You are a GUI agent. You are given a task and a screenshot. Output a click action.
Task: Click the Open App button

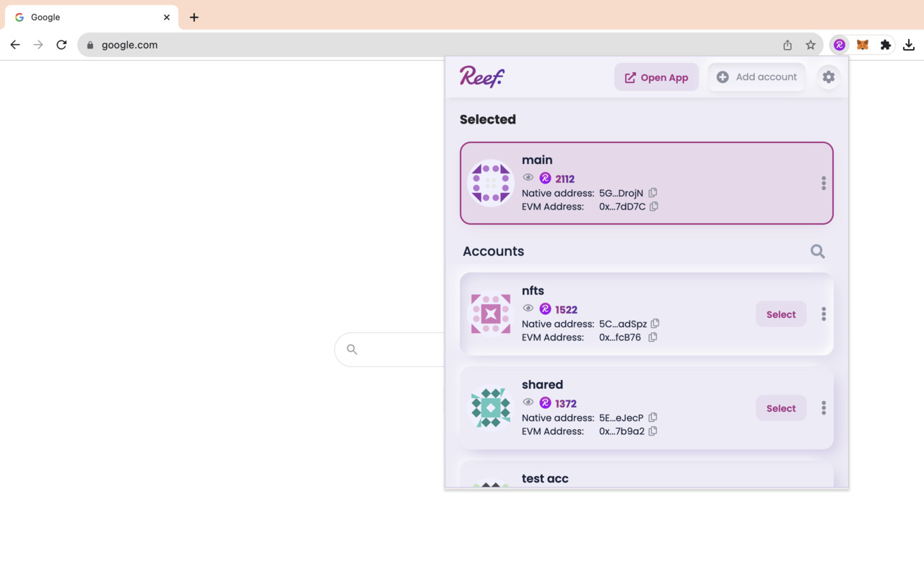pos(656,77)
